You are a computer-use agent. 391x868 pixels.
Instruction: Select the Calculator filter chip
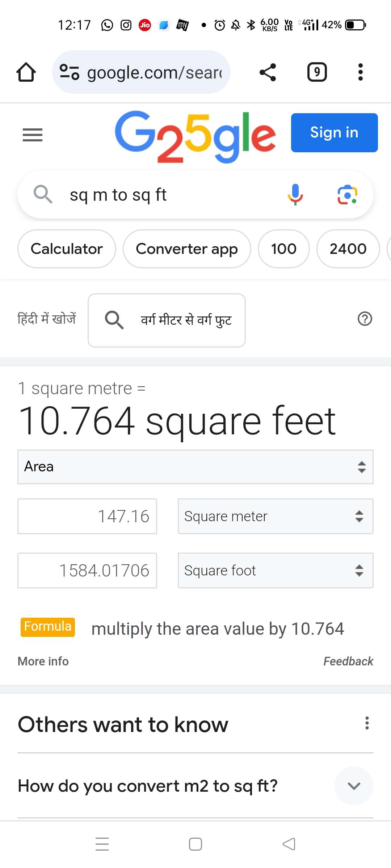point(67,249)
